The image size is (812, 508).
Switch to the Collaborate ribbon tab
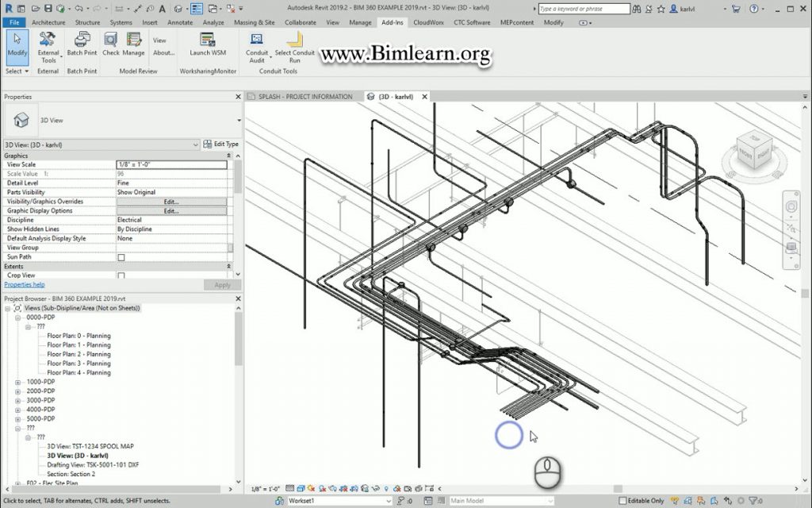(x=301, y=22)
